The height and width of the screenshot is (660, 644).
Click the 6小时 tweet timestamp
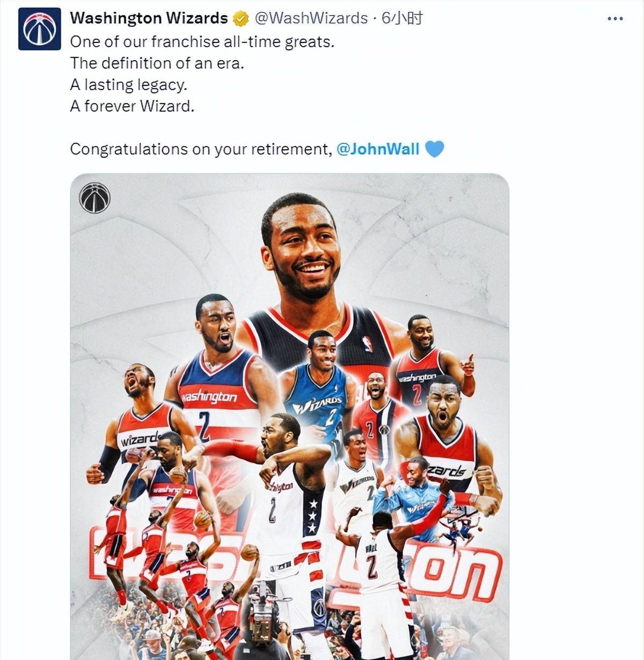pos(402,18)
